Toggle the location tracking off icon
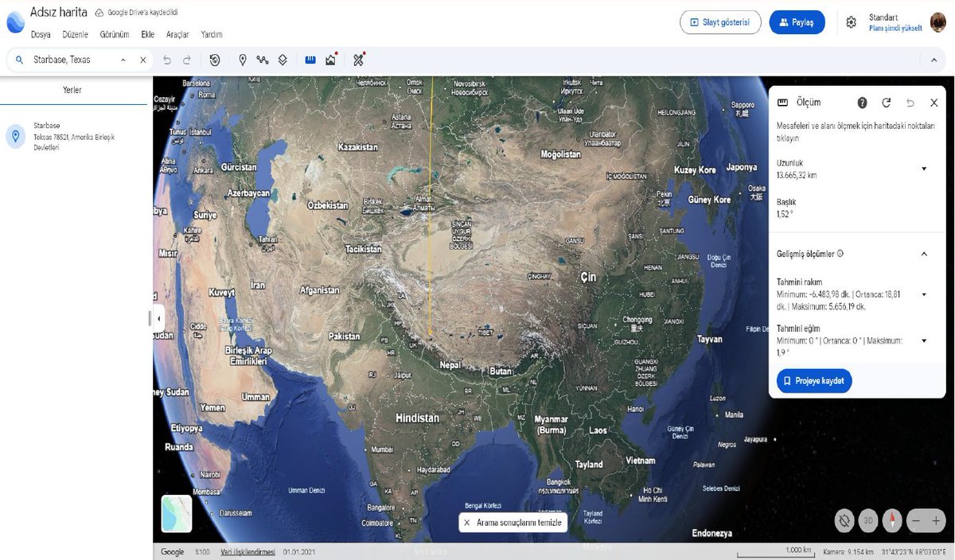Image resolution: width=955 pixels, height=560 pixels. tap(844, 521)
